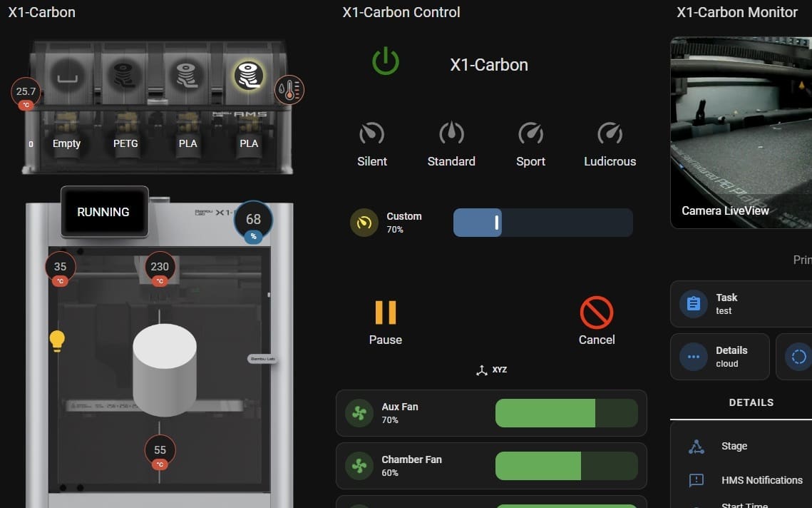Click the 230 °C nozzle temperature badge
The width and height of the screenshot is (812, 508).
coord(160,268)
